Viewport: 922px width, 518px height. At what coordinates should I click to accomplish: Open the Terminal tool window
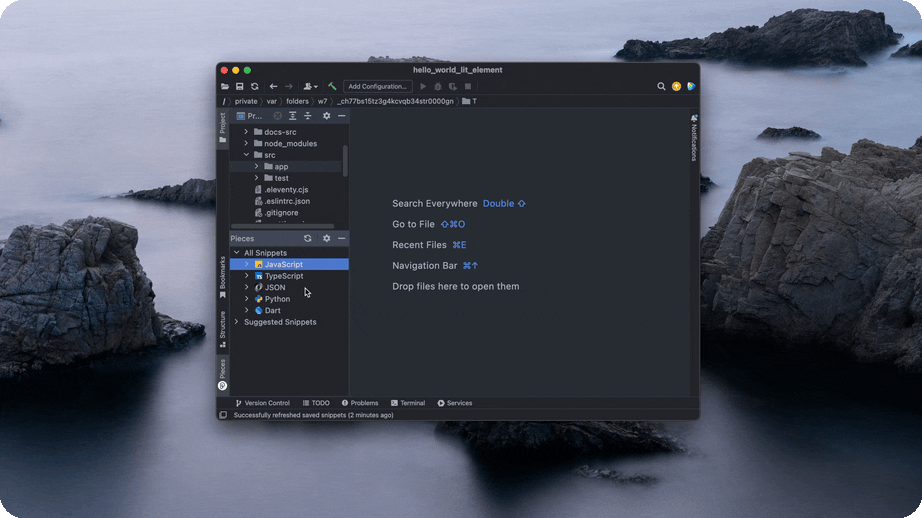(407, 403)
